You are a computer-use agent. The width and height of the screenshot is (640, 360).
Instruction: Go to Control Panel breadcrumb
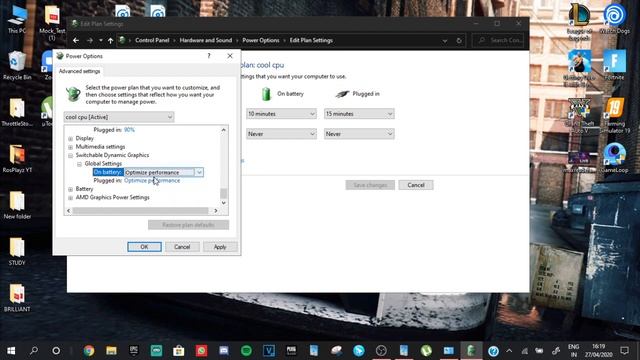point(152,40)
